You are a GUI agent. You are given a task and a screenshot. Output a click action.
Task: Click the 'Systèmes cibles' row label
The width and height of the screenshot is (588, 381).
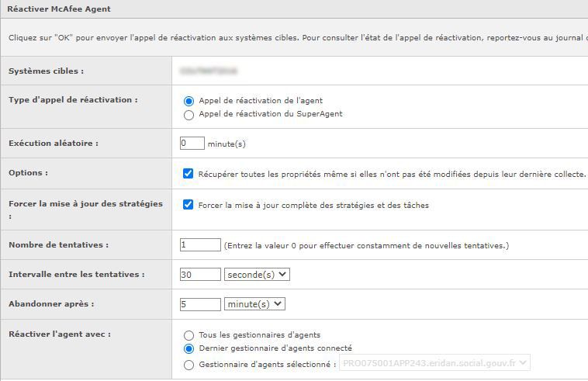point(46,71)
